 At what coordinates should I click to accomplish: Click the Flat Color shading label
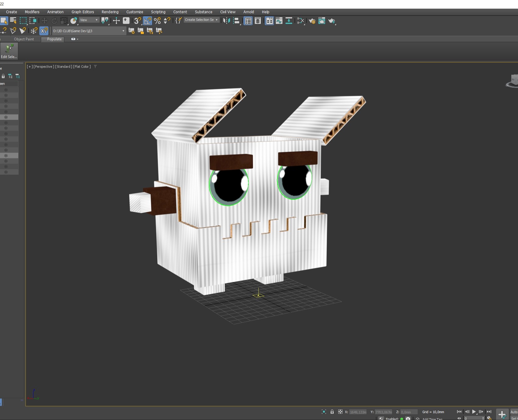tap(82, 67)
